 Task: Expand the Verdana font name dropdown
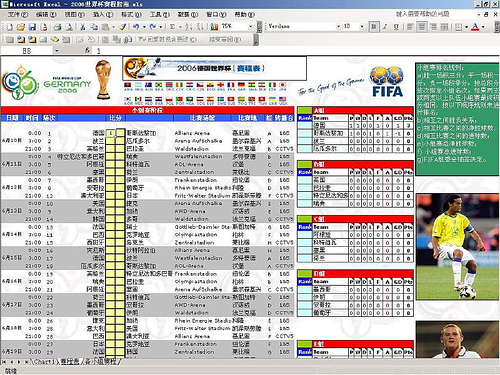coord(338,26)
